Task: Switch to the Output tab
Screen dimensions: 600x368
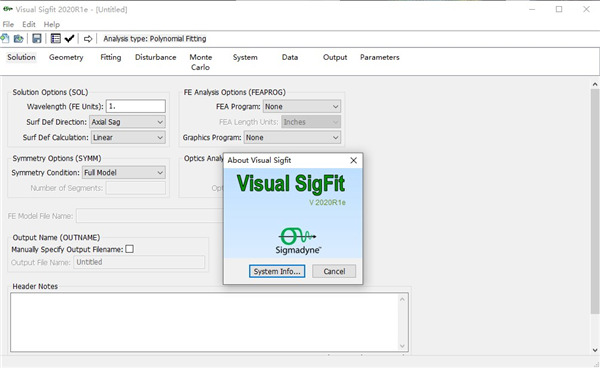Action: click(335, 57)
